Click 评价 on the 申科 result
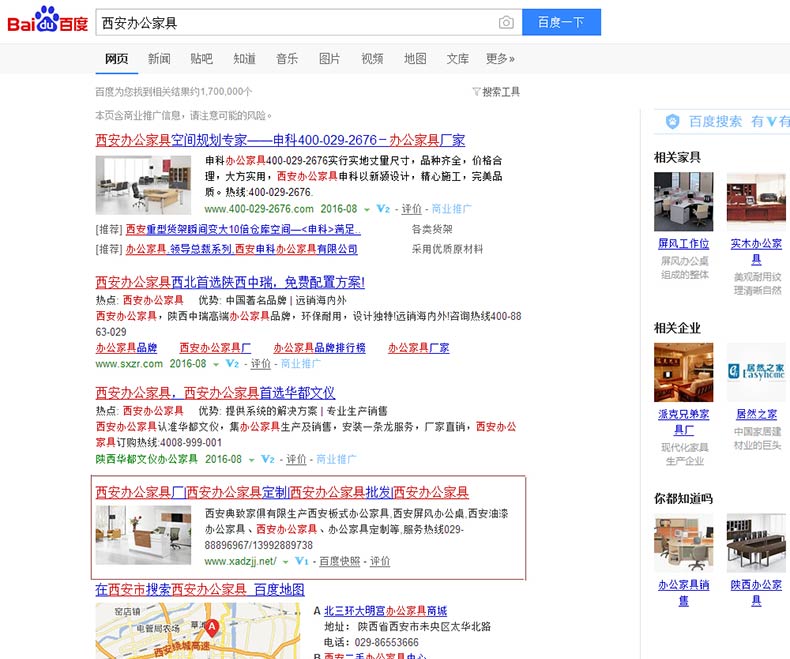This screenshot has width=790, height=659. [411, 209]
